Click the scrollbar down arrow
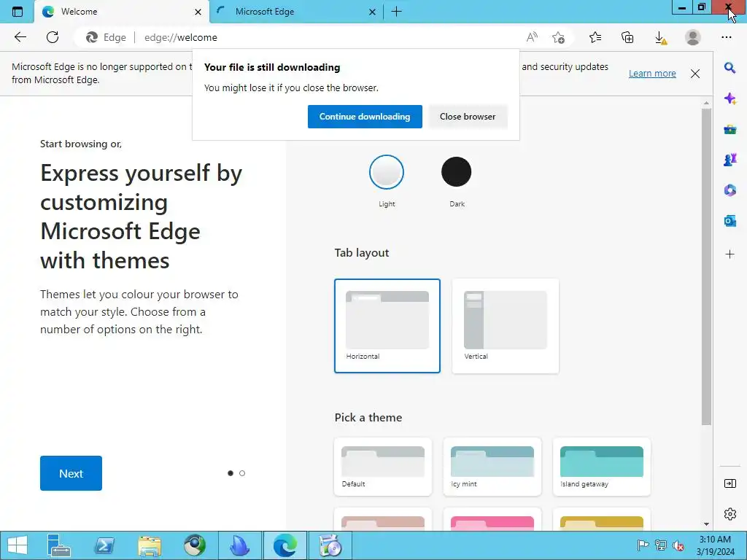Viewport: 747px width, 560px height. click(x=706, y=524)
